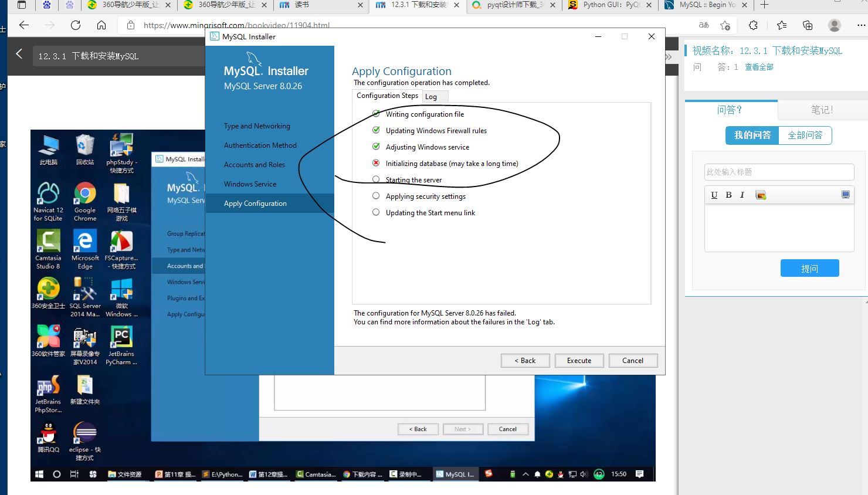Launch the phpStudy shortcut on the desktop
The image size is (868, 495).
click(x=121, y=154)
